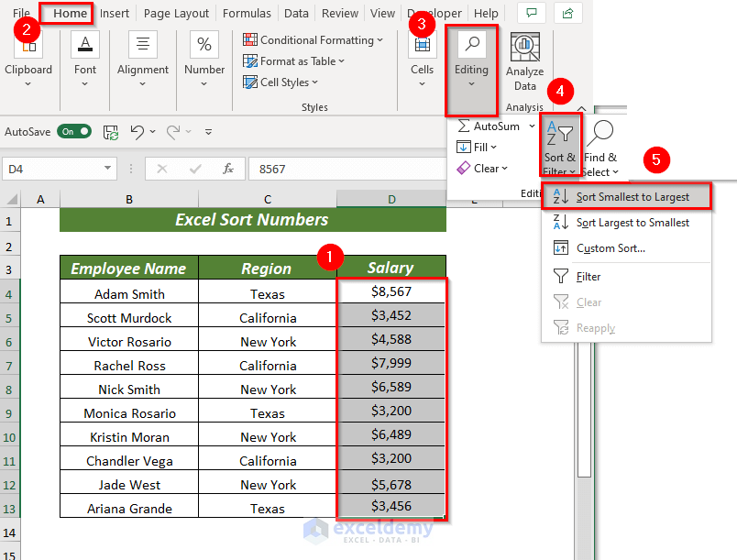The image size is (737, 560).
Task: Open the Home ribbon tab
Action: (x=70, y=13)
